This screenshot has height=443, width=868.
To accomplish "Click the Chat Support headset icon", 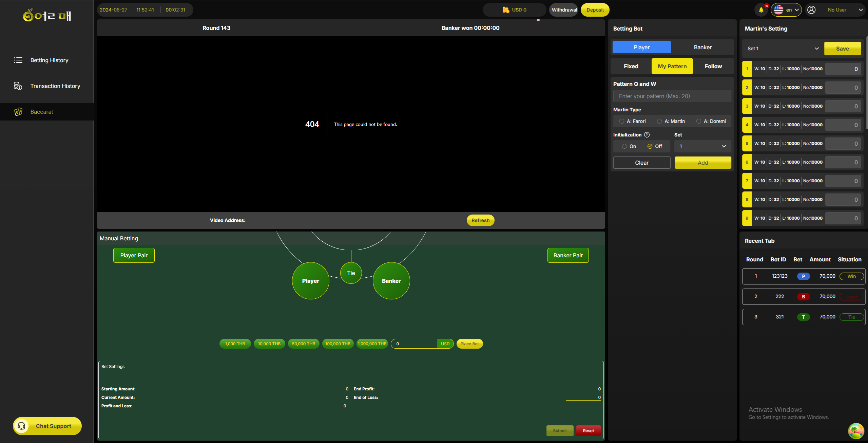I will [x=21, y=426].
